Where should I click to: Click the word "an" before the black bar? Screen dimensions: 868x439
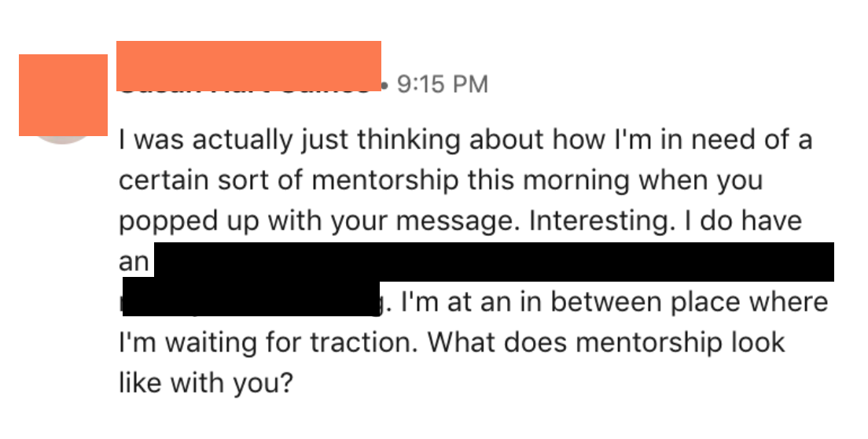134,262
